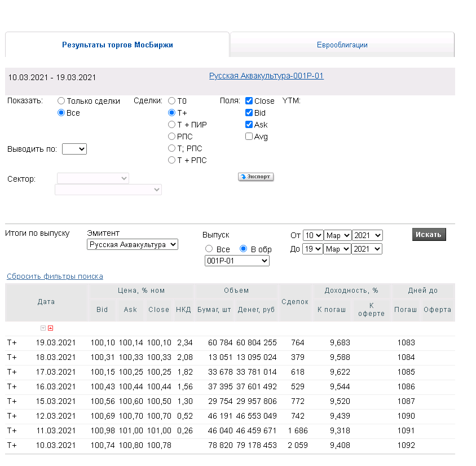Select 'В обр' radio under Выпуск
Screen dimensions: 476x466
coord(243,249)
